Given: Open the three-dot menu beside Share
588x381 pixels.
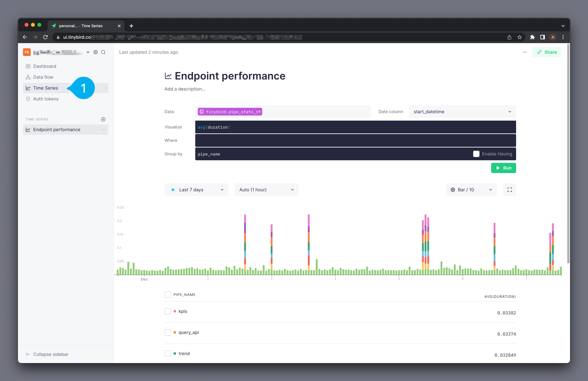Looking at the screenshot, I should pos(525,52).
